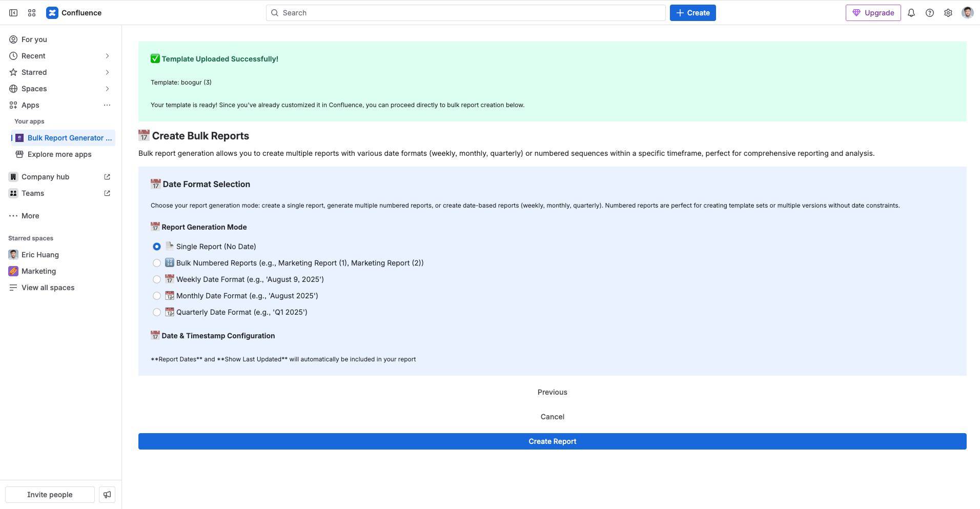980x509 pixels.
Task: Open settings gear icon in header
Action: [948, 13]
